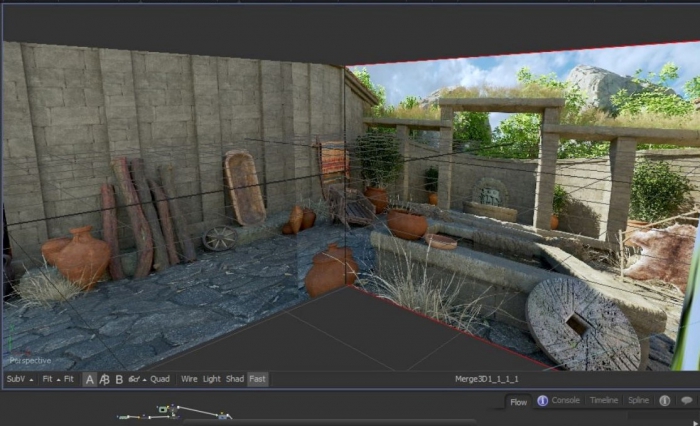Image resolution: width=700 pixels, height=426 pixels.
Task: Switch the viewer to buffer B
Action: [x=119, y=379]
